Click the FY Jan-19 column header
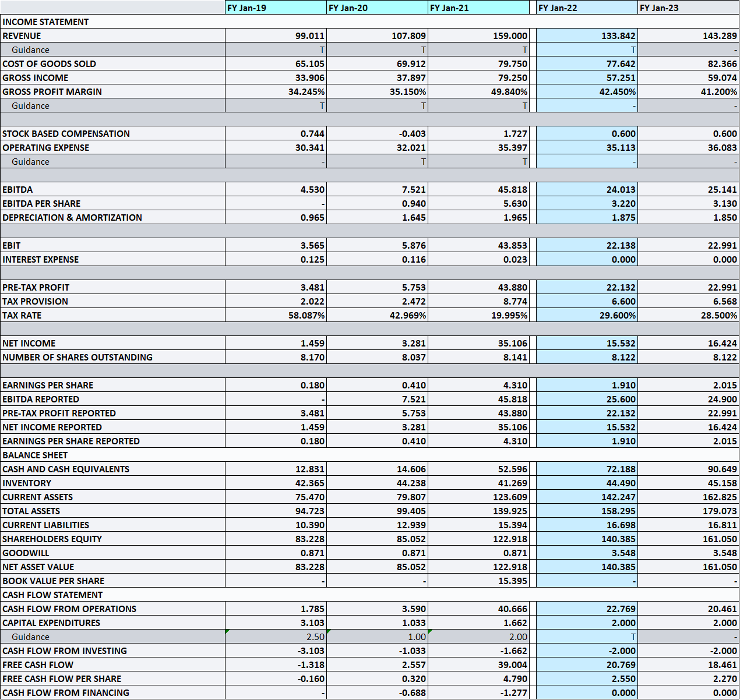Screen dimensions: 740x700 coord(275,8)
